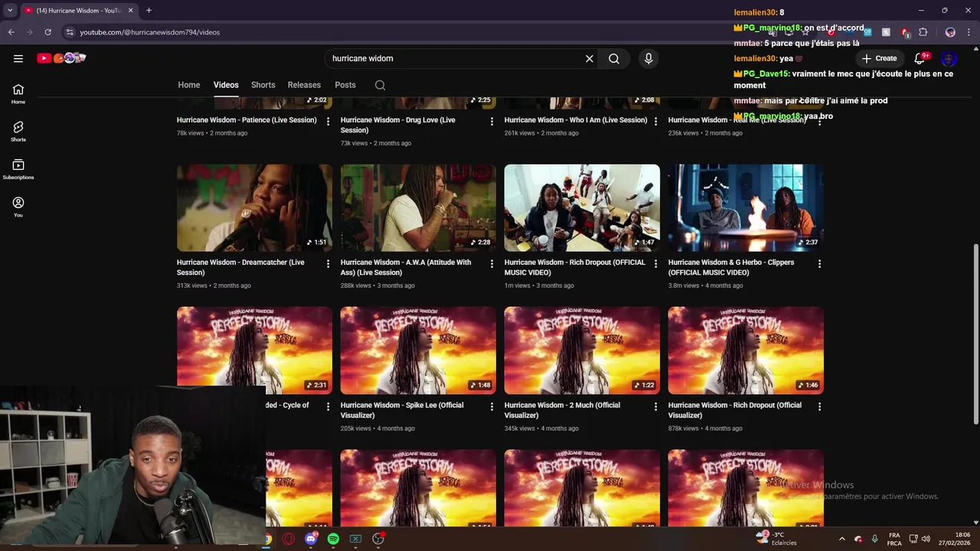Open Shorts in the left sidebar
The height and width of the screenshot is (551, 980).
[x=18, y=132]
